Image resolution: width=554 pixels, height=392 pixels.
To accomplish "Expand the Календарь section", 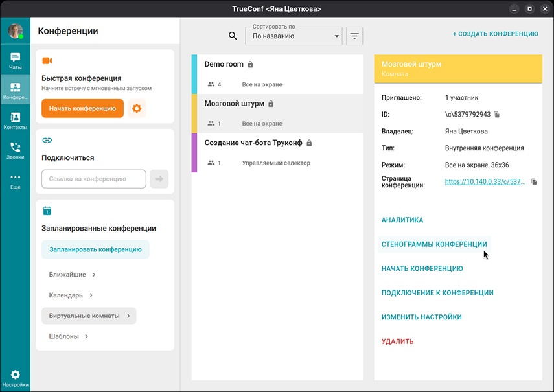I will coord(71,295).
